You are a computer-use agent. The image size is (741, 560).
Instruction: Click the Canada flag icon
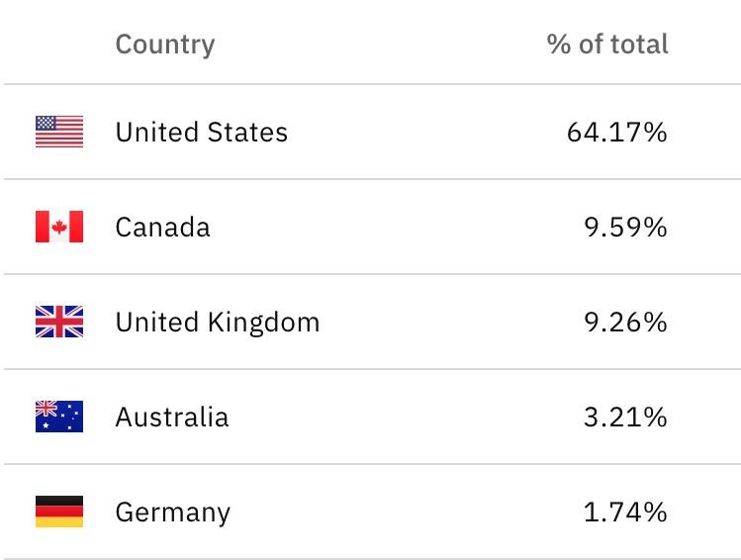[59, 227]
